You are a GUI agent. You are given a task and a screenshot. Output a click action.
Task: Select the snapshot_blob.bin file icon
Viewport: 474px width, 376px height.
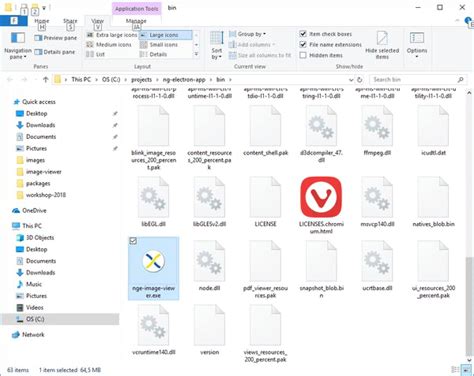(321, 261)
